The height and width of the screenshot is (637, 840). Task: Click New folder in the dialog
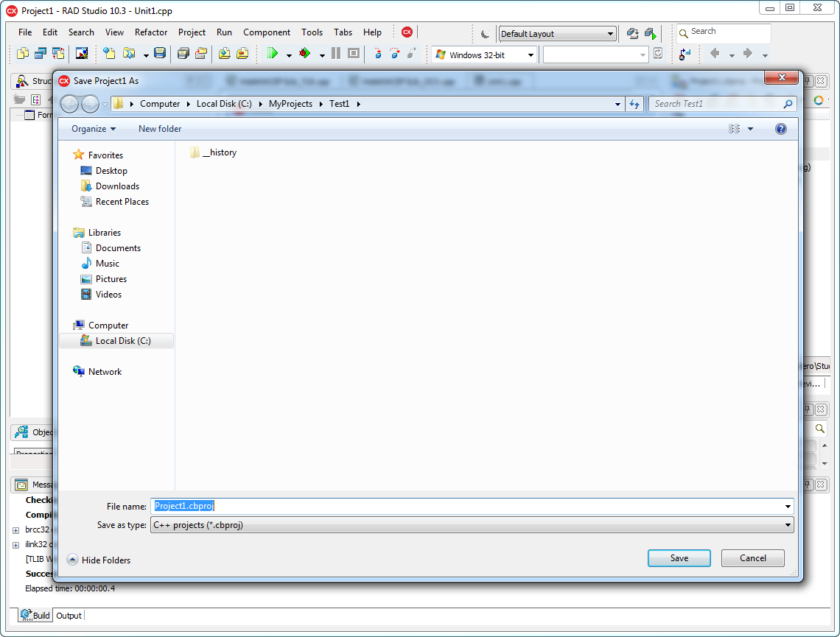pyautogui.click(x=160, y=129)
